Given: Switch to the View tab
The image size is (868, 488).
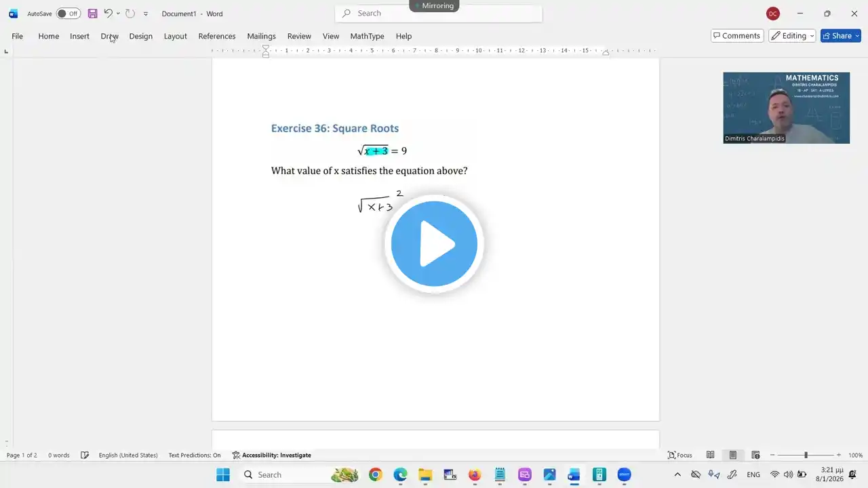Looking at the screenshot, I should coord(331,36).
